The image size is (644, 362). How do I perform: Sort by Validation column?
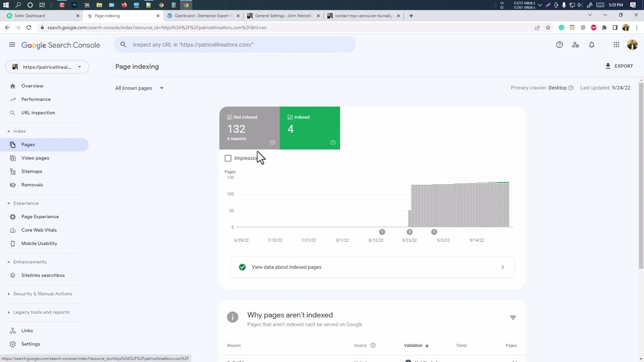click(416, 345)
